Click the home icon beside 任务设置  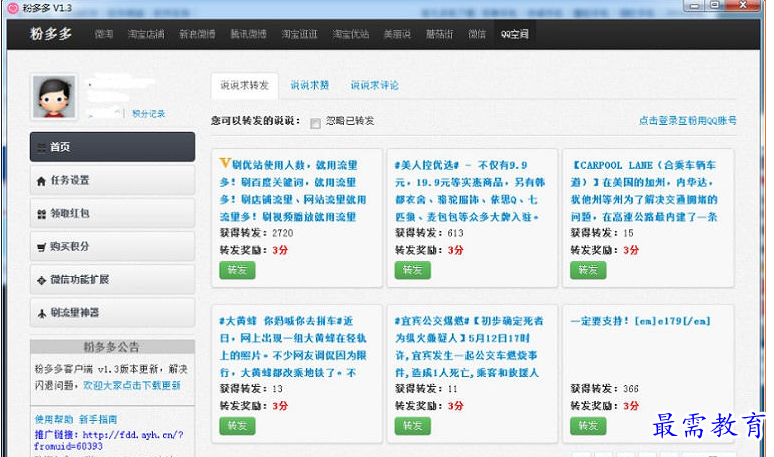tap(41, 181)
